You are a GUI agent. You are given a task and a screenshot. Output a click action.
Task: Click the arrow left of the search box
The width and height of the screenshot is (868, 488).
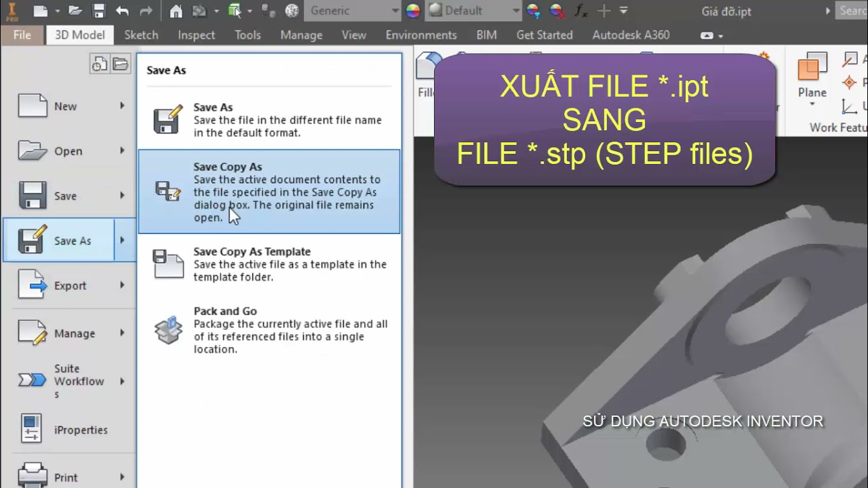(x=828, y=11)
